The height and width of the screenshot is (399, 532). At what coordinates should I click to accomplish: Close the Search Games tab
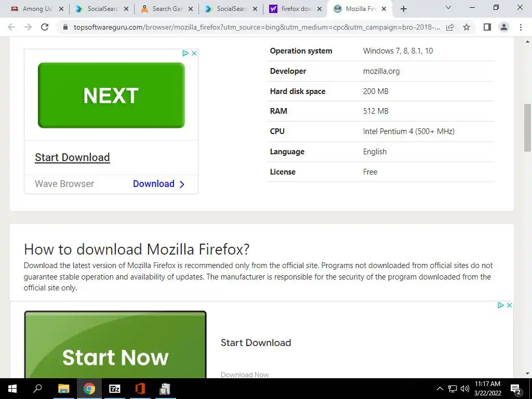click(x=190, y=9)
